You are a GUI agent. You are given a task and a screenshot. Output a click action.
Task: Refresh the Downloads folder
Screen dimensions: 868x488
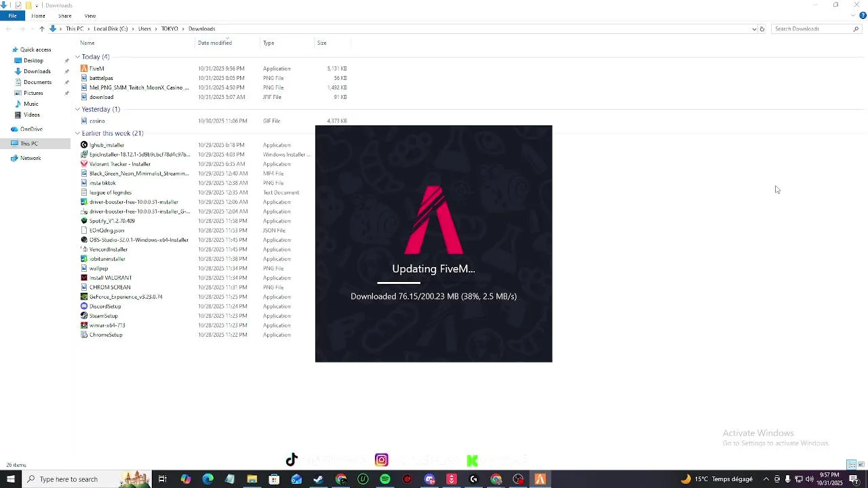click(762, 29)
